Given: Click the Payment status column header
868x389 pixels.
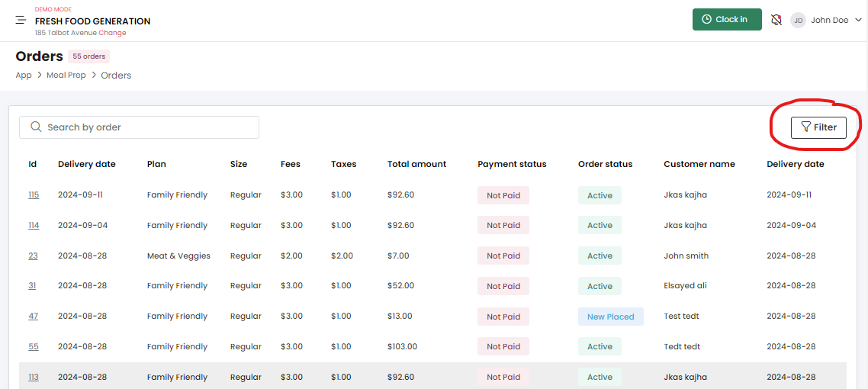Looking at the screenshot, I should [512, 164].
